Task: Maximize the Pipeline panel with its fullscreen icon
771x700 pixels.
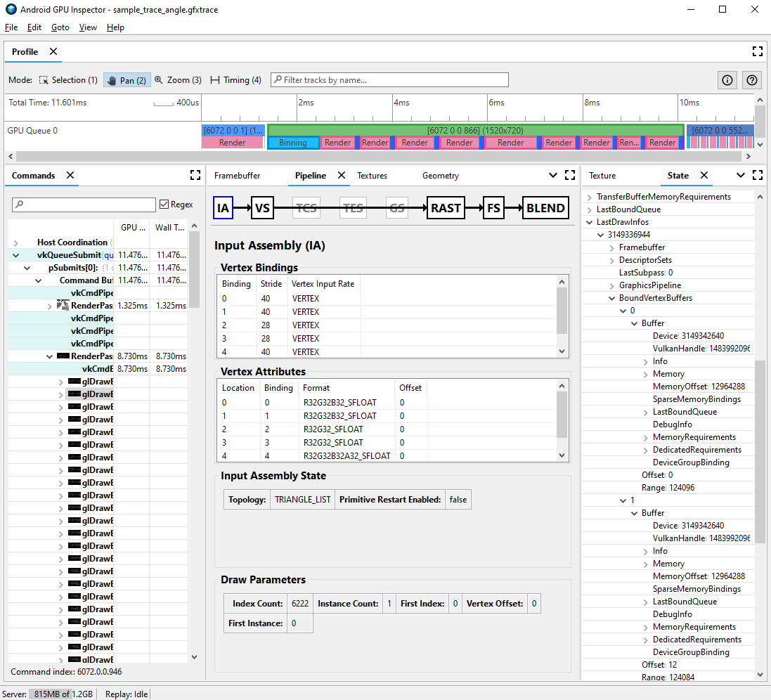Action: 569,175
